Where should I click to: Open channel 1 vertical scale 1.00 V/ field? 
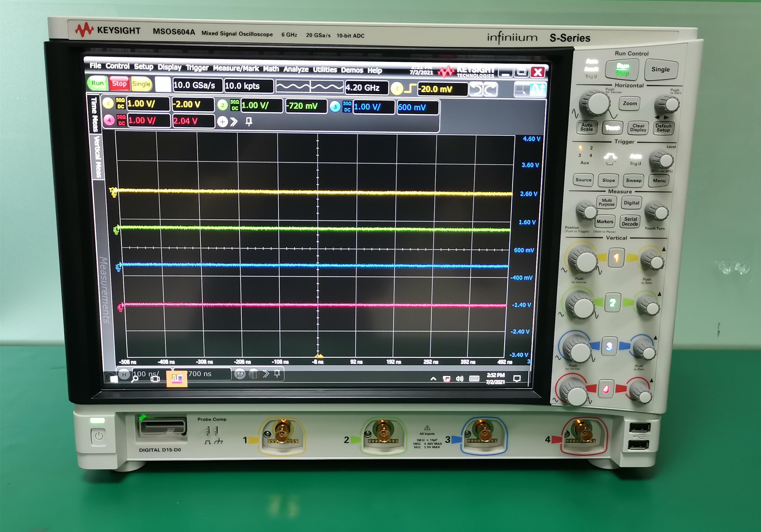(148, 104)
